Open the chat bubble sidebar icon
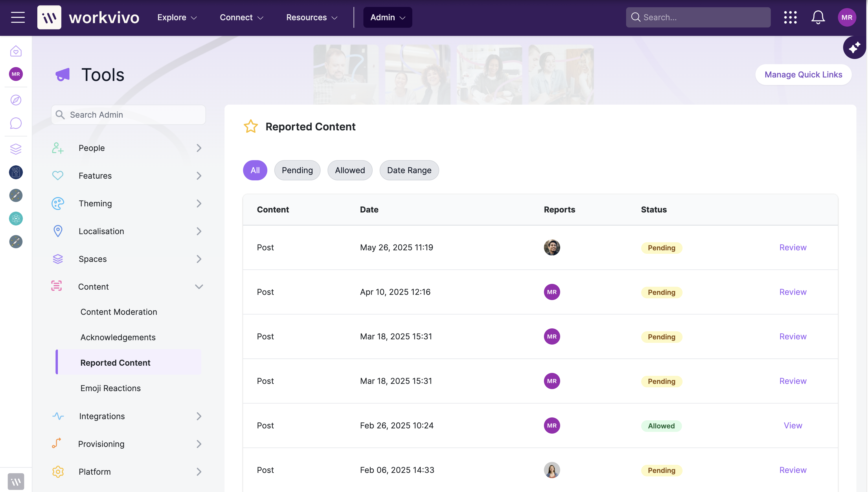This screenshot has width=868, height=492. pyautogui.click(x=16, y=123)
